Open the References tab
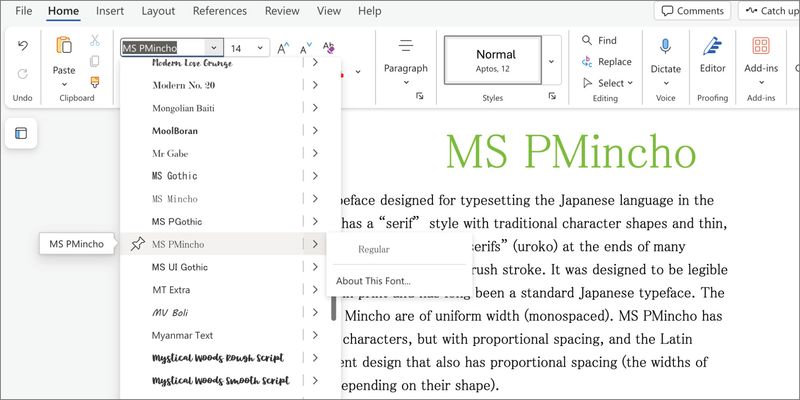 219,11
